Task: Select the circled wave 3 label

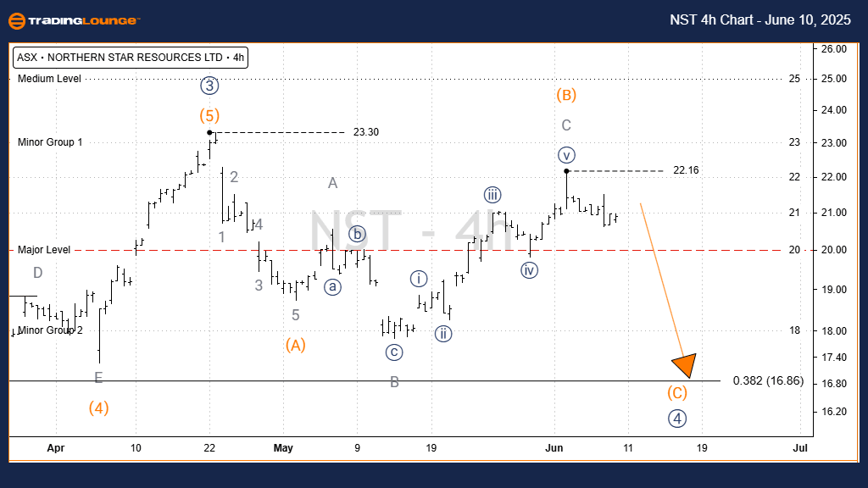Action: (211, 85)
